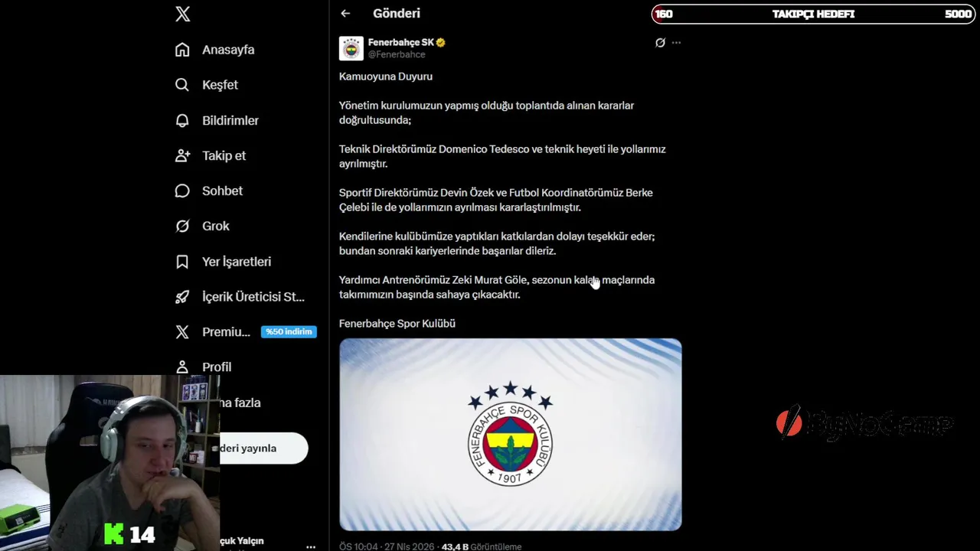This screenshot has height=551, width=980.
Task: Click the Takipçi Hedefi progress bar
Action: coord(813,14)
